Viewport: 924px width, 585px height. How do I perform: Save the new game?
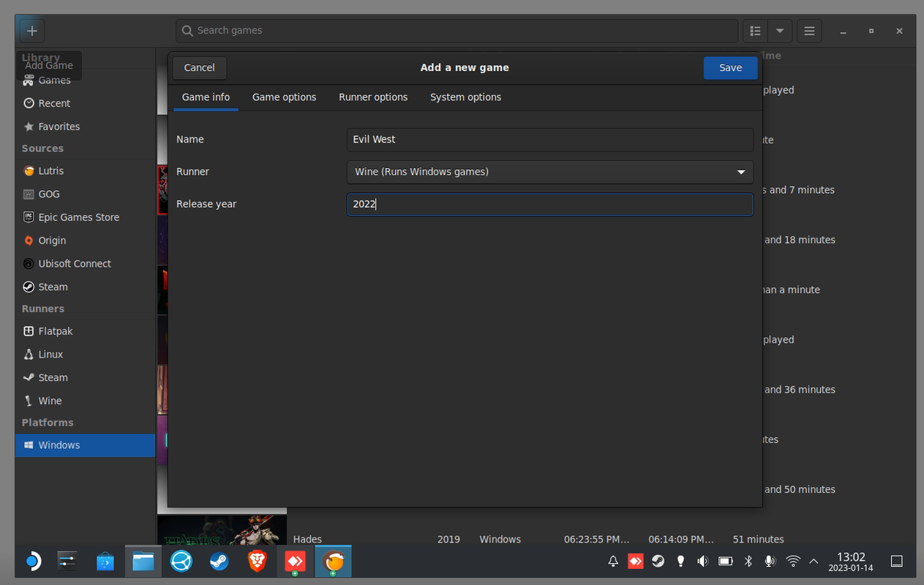click(730, 67)
